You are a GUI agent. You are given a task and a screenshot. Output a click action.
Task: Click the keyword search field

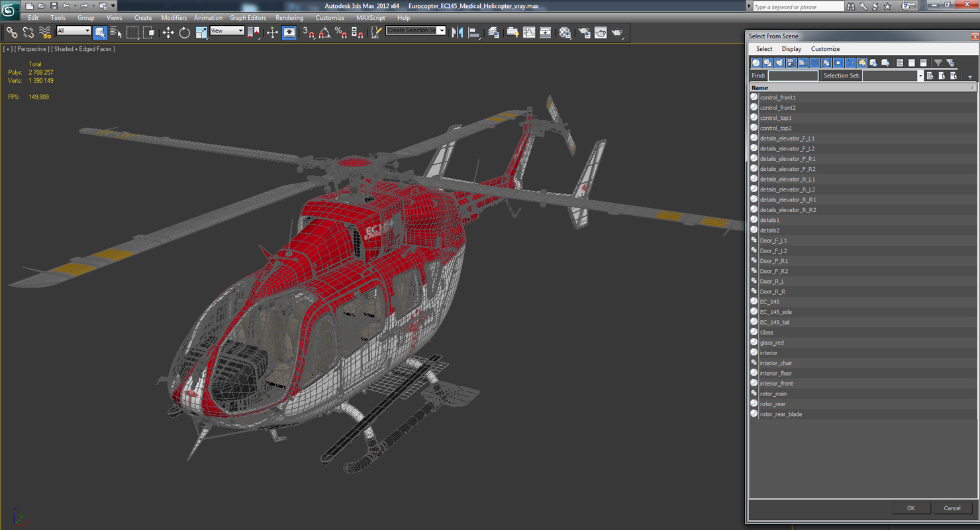798,7
